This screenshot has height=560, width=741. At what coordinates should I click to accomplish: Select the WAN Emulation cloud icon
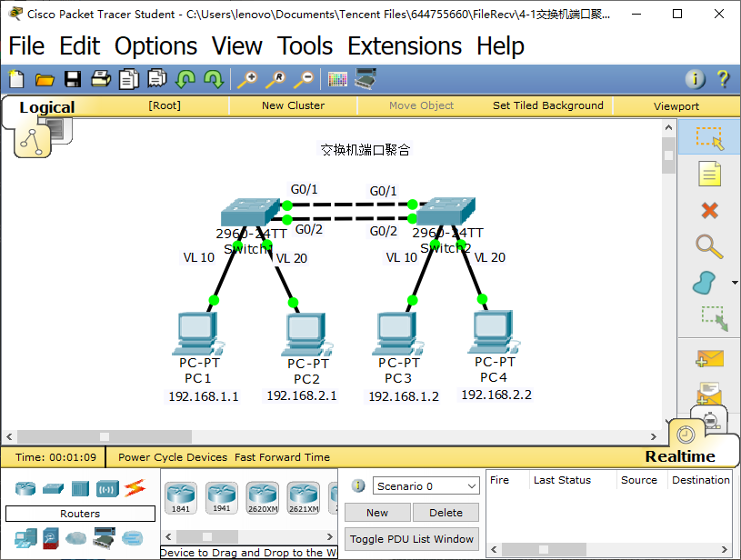(75, 538)
